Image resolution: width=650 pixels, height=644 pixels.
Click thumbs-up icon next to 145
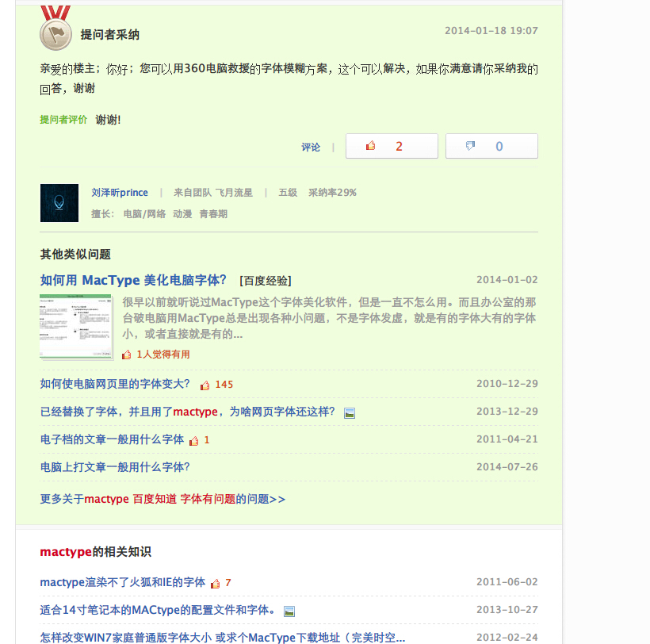[x=205, y=385]
